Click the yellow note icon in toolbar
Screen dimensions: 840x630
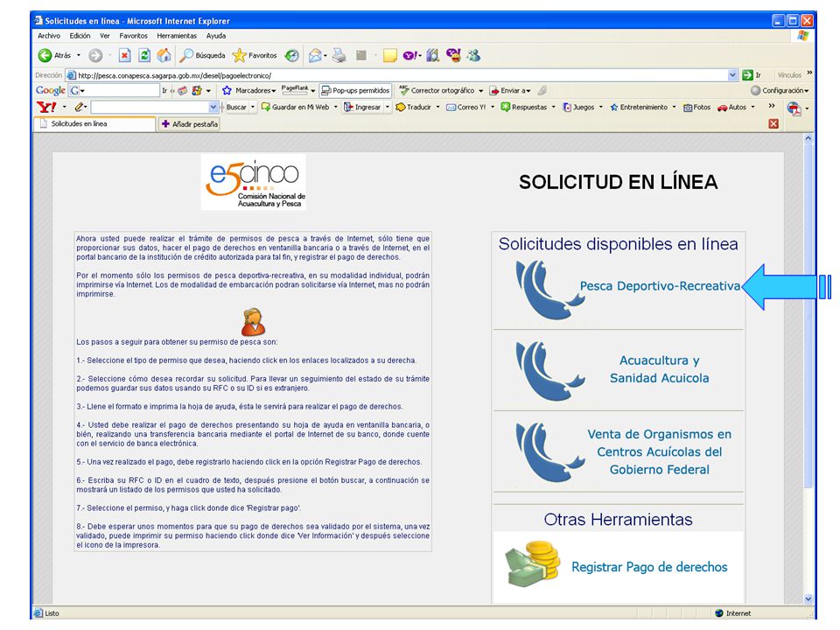pyautogui.click(x=390, y=55)
